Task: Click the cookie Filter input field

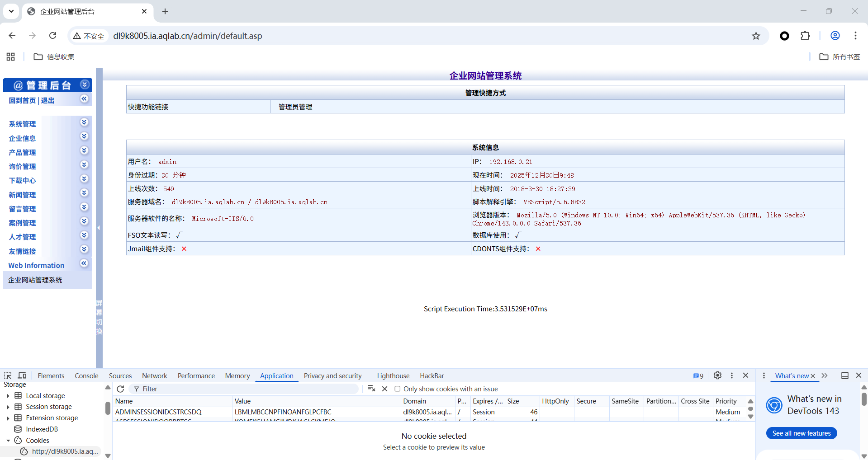Action: [244, 389]
